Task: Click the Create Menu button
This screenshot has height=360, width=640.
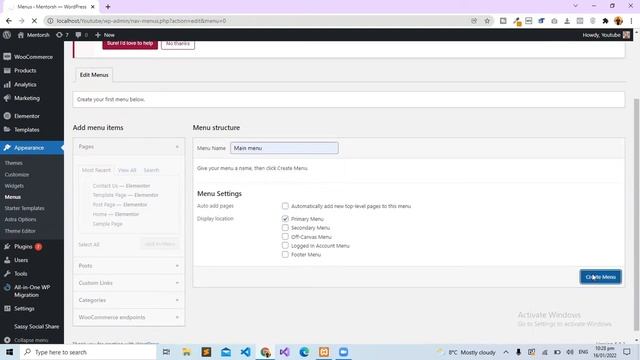Action: pos(600,277)
